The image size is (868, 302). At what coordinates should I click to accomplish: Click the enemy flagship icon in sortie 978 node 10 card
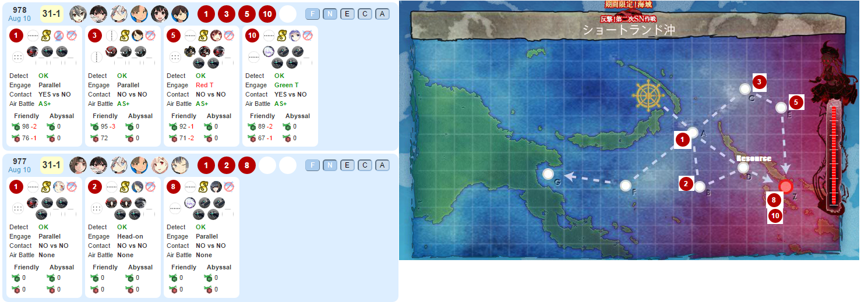269,51
